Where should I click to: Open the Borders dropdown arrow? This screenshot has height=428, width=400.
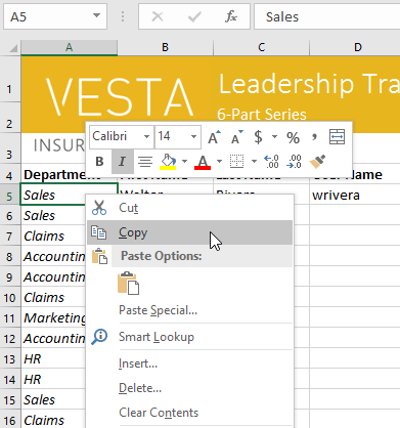[x=254, y=162]
